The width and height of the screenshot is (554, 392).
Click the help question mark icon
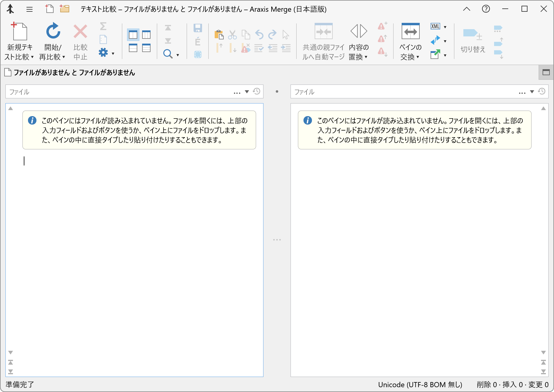486,9
